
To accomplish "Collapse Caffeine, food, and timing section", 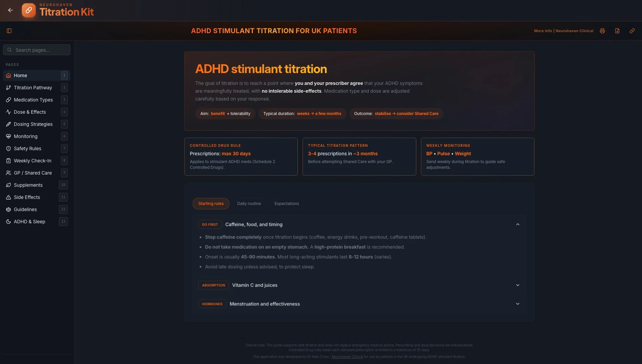I will (359, 224).
